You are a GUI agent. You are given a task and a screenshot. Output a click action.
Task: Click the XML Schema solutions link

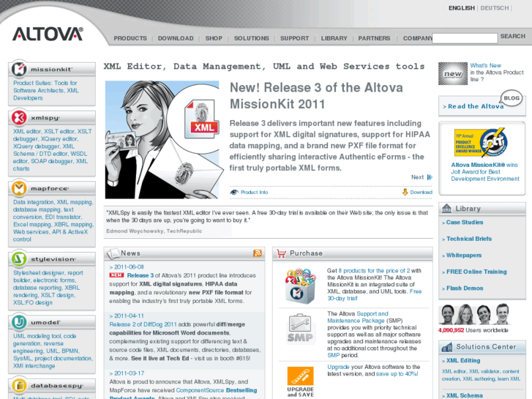point(464,395)
